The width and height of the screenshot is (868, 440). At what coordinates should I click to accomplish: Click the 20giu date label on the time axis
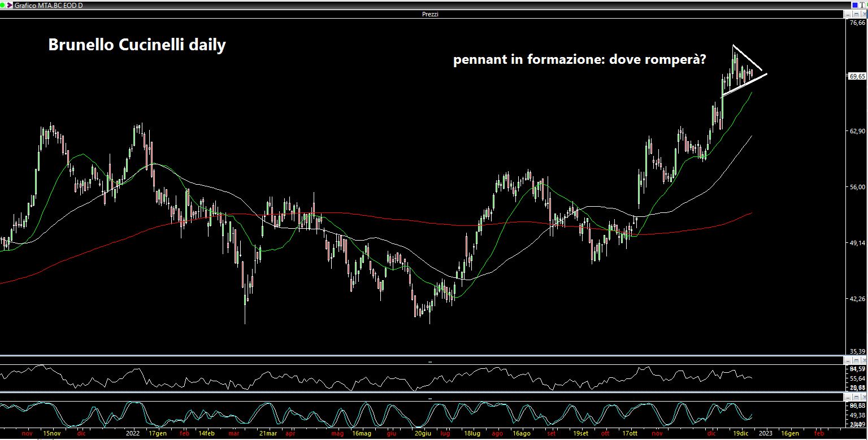point(423,434)
